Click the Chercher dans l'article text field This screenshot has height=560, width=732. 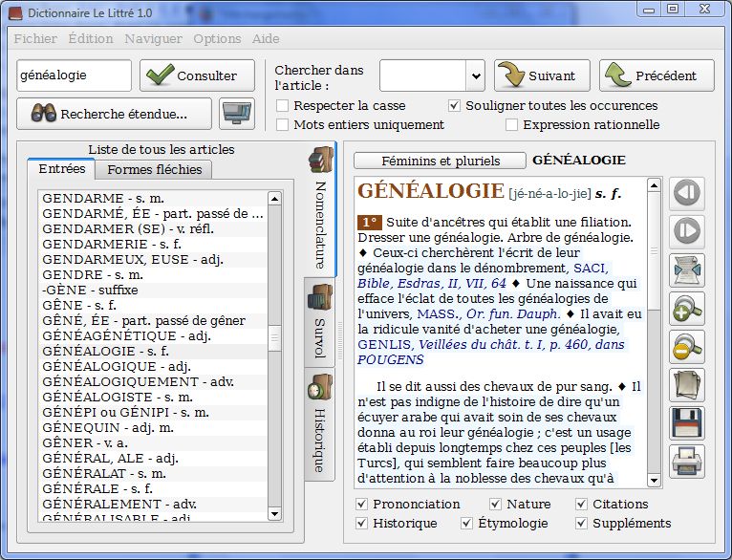coord(423,75)
